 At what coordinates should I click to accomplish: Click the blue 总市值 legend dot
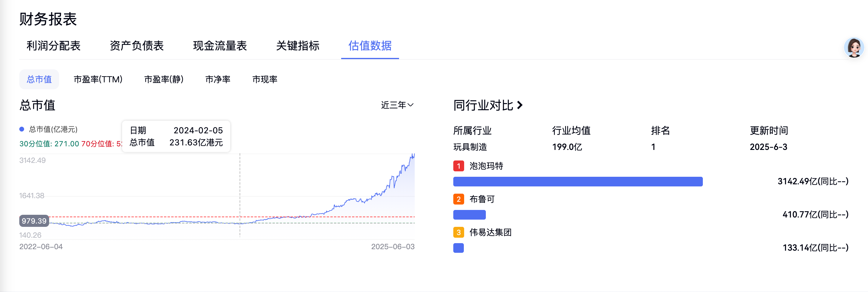[x=22, y=129]
